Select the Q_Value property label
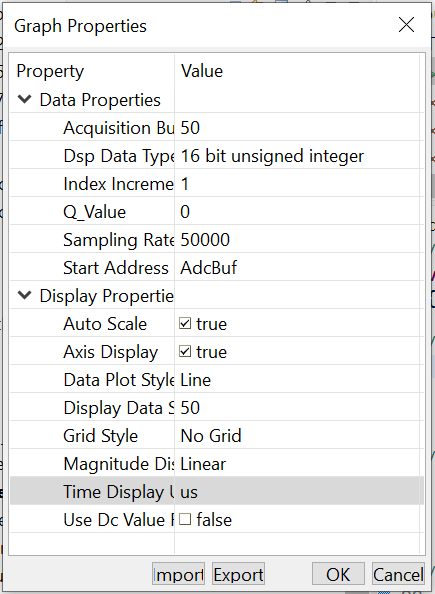Screen dimensions: 435x594 (x=94, y=212)
